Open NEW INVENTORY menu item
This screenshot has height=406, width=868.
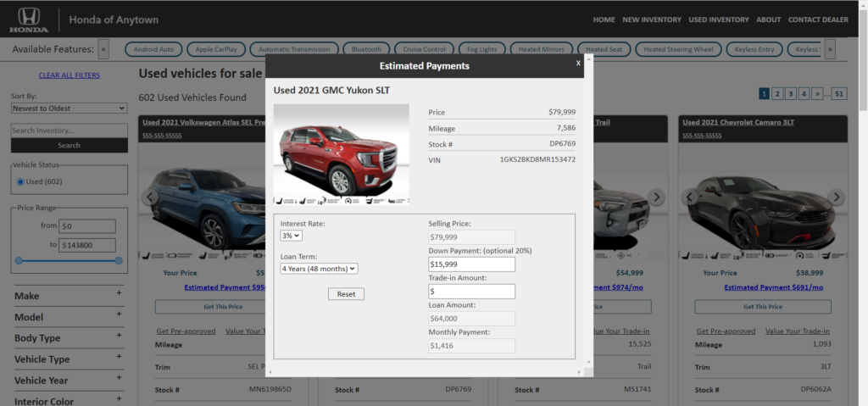tap(652, 19)
